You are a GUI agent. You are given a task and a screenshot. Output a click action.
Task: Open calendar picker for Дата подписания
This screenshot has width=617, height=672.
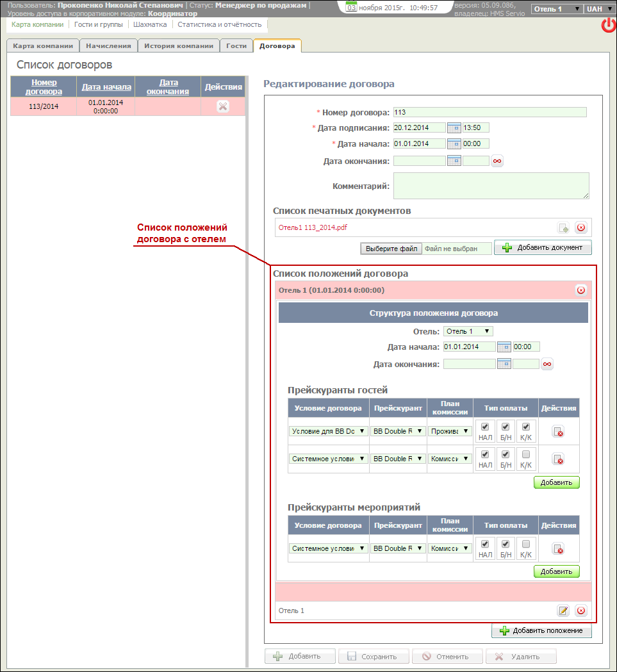[x=454, y=127]
